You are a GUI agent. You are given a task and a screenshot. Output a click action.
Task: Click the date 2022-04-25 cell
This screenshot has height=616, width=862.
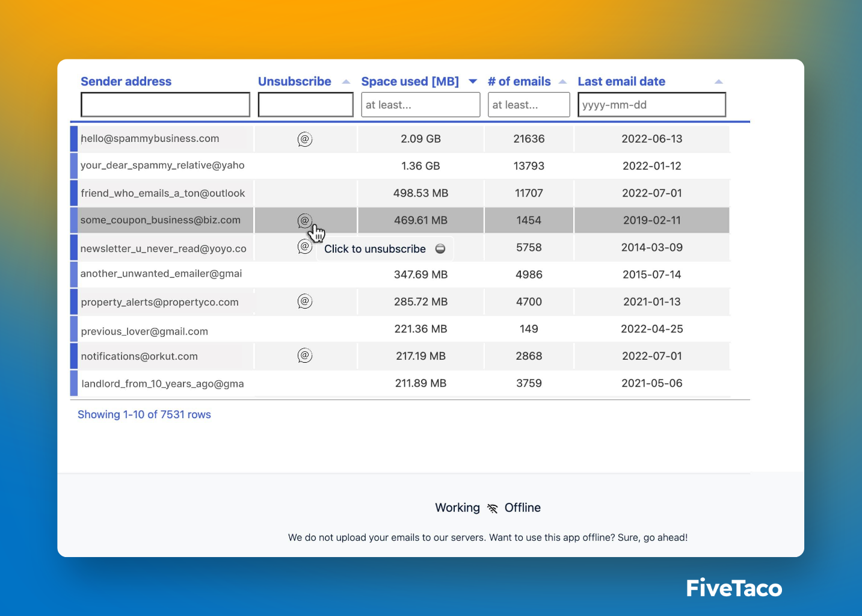(652, 329)
